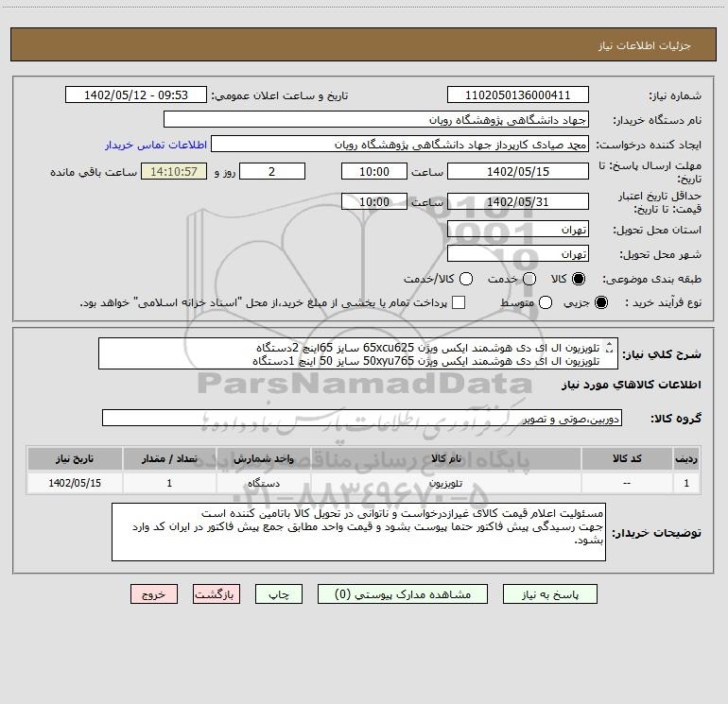This screenshot has width=728, height=704.
Task: Click the شرح کلی نیاز description text box
Action: (x=358, y=353)
